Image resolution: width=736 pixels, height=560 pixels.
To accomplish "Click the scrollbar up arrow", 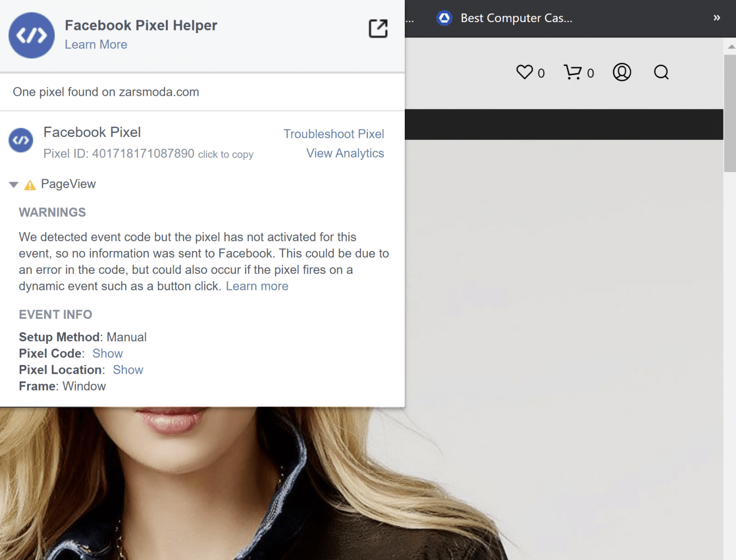I will tap(731, 47).
